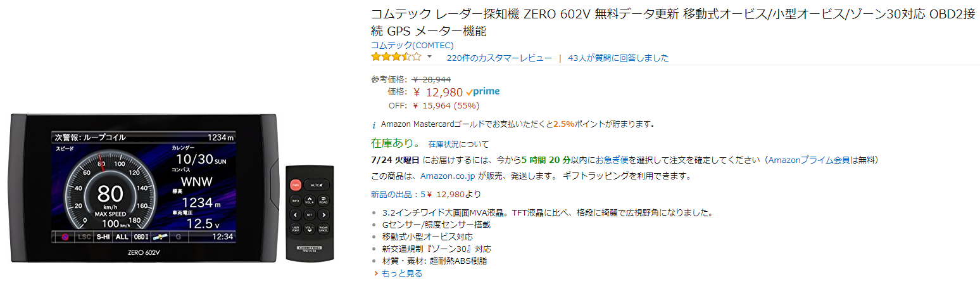Click the MUTE button on the remote image
Viewport: 980px width, 286px height.
coord(315,185)
